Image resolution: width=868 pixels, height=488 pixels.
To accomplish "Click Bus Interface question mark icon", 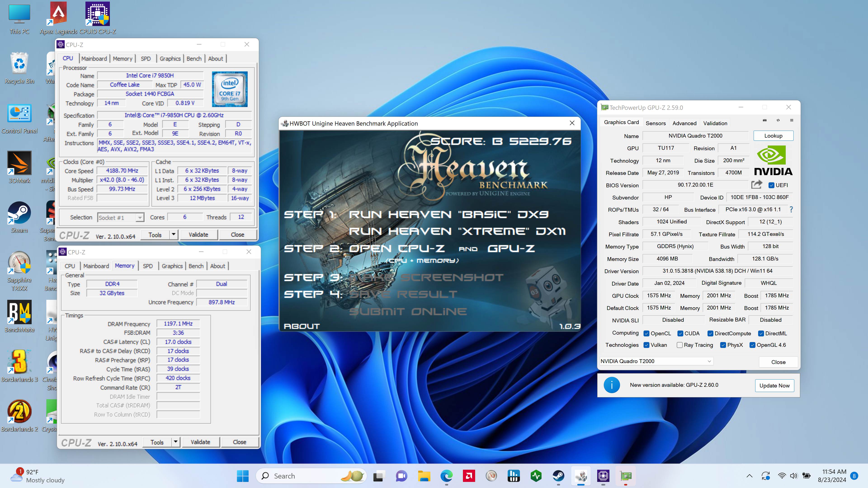I will tap(791, 209).
